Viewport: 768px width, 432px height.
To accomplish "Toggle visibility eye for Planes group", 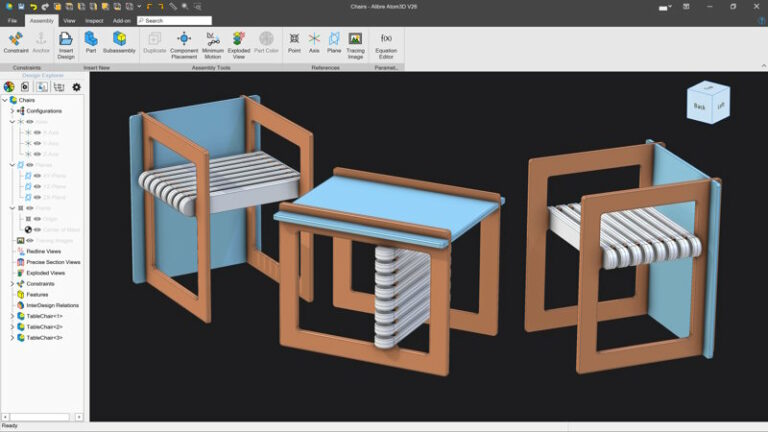I will (30, 165).
